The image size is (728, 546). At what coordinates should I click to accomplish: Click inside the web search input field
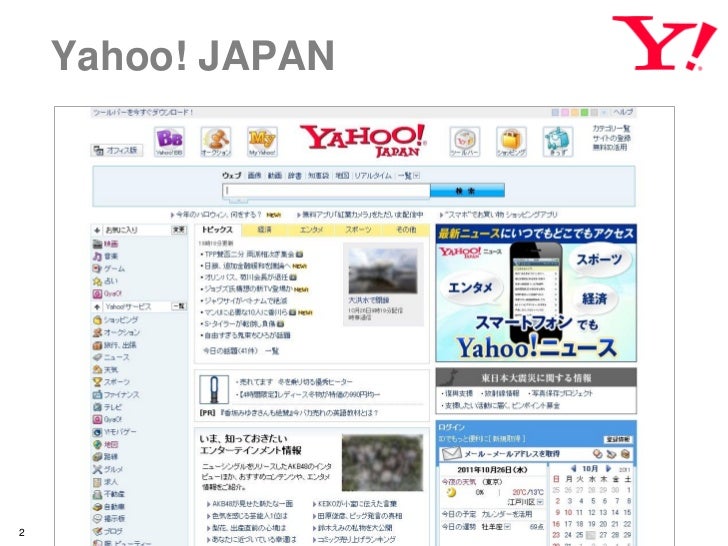pyautogui.click(x=327, y=191)
